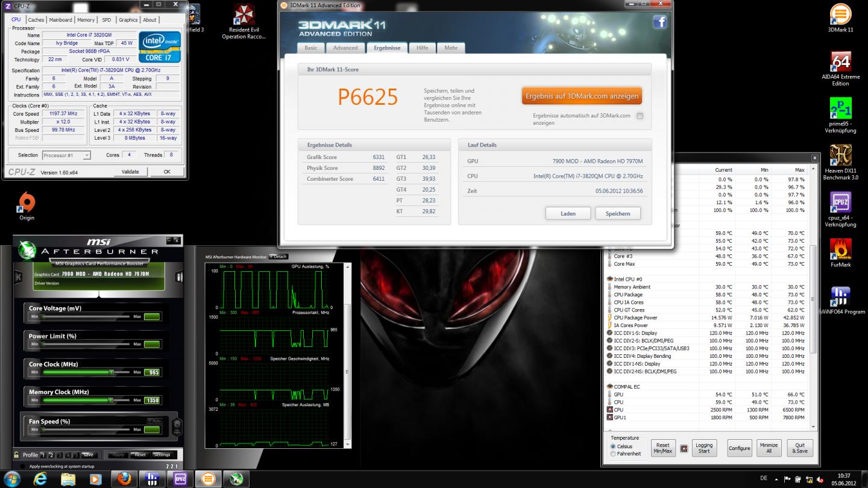
Task: Expand the COMPAL EC sensor group
Action: (x=610, y=387)
